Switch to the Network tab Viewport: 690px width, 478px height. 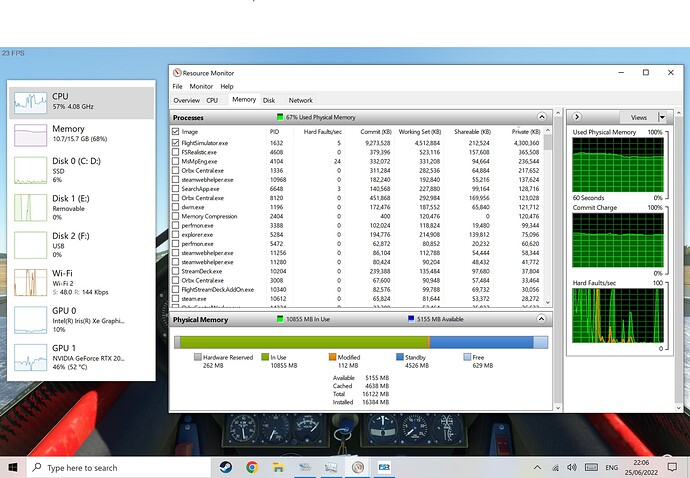[x=301, y=100]
